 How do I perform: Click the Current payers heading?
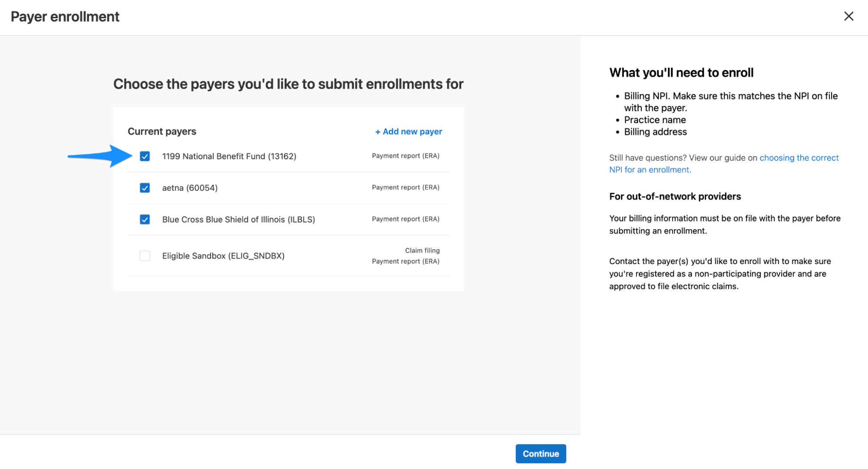162,132
